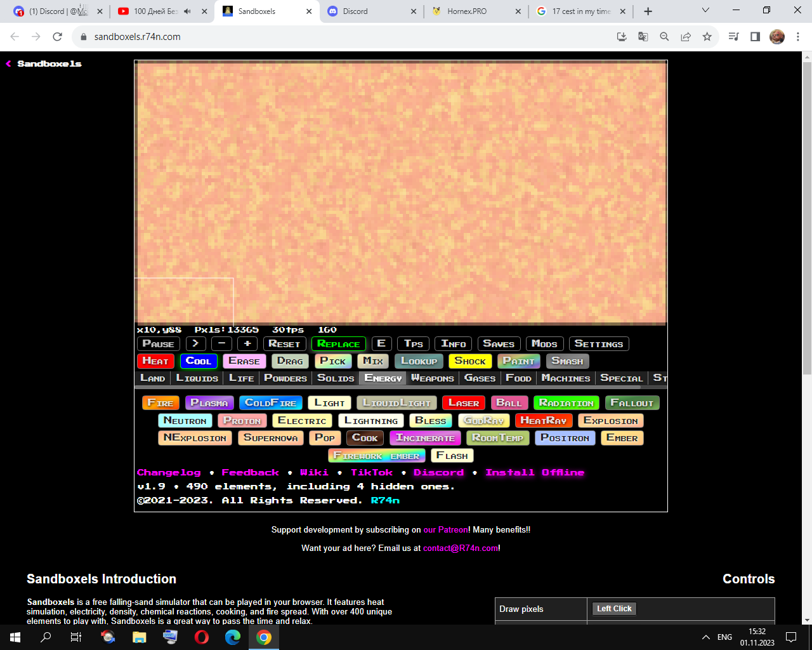Click the Sandboxels back arrow icon
This screenshot has width=812, height=650.
(x=9, y=64)
